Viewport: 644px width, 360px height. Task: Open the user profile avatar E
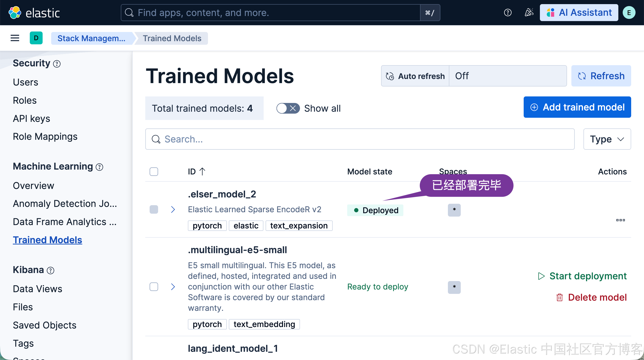click(629, 13)
